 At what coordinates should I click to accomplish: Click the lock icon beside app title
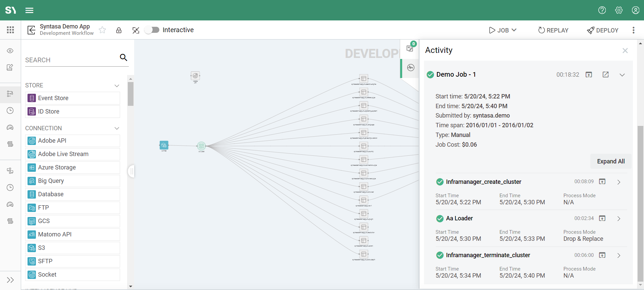tap(119, 30)
